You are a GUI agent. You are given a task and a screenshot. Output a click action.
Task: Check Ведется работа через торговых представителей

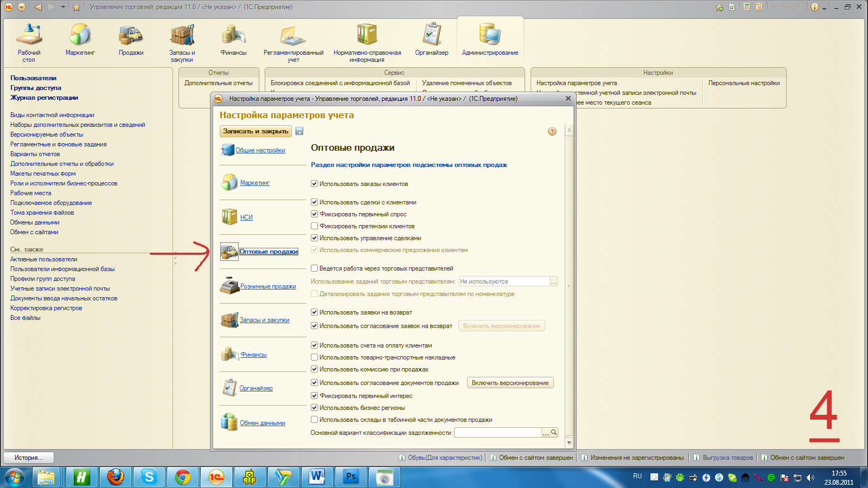(x=314, y=268)
